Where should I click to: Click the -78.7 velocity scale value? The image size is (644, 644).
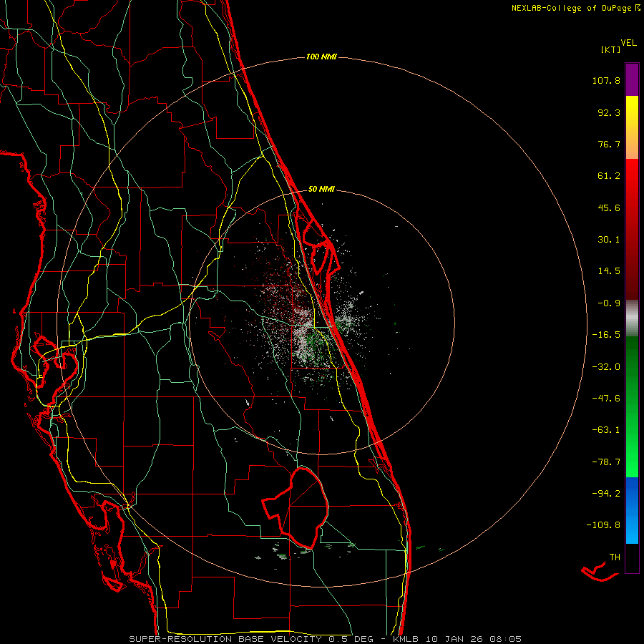(x=606, y=462)
